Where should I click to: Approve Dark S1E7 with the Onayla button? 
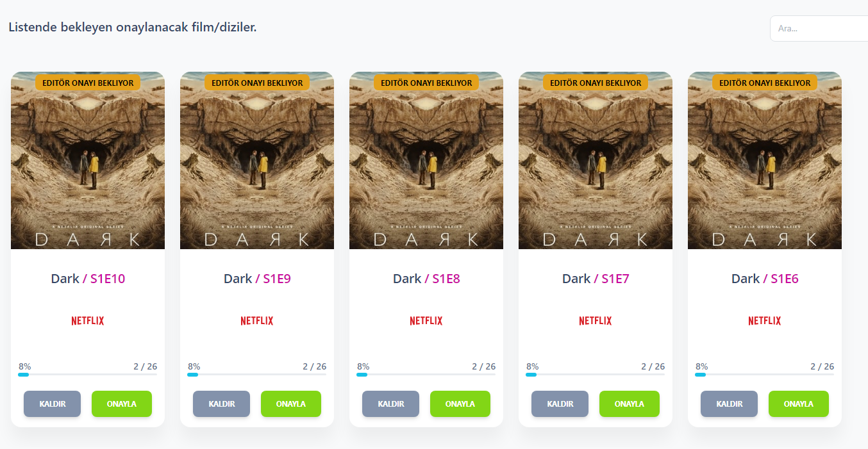click(x=630, y=404)
